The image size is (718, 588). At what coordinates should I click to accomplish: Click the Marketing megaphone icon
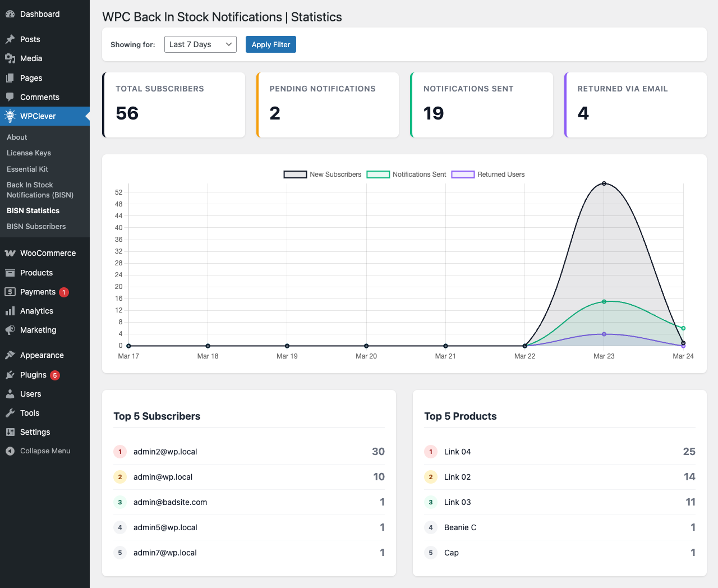pyautogui.click(x=10, y=330)
